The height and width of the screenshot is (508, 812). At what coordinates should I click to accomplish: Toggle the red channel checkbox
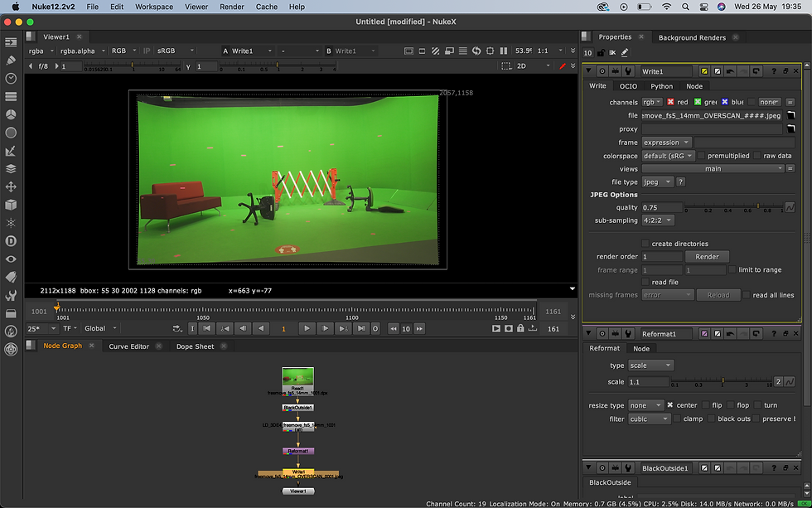click(x=670, y=102)
